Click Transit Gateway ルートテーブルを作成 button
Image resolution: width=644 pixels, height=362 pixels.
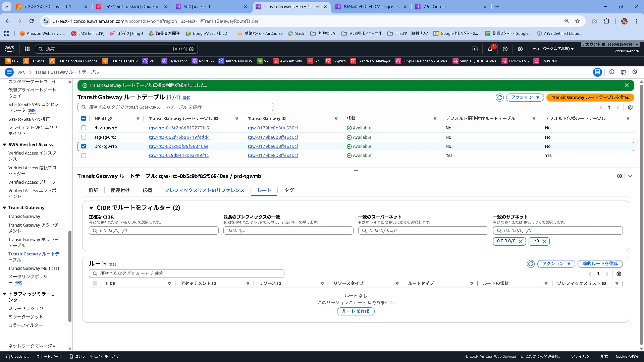click(590, 98)
